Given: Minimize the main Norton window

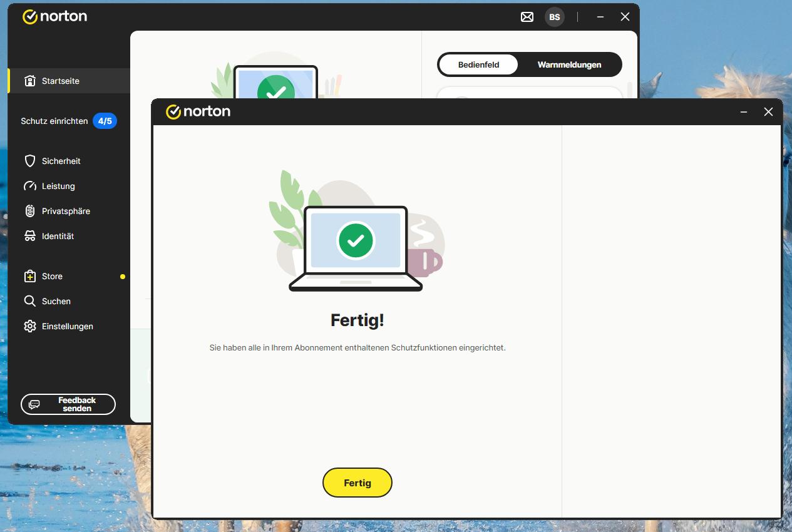Looking at the screenshot, I should [600, 17].
